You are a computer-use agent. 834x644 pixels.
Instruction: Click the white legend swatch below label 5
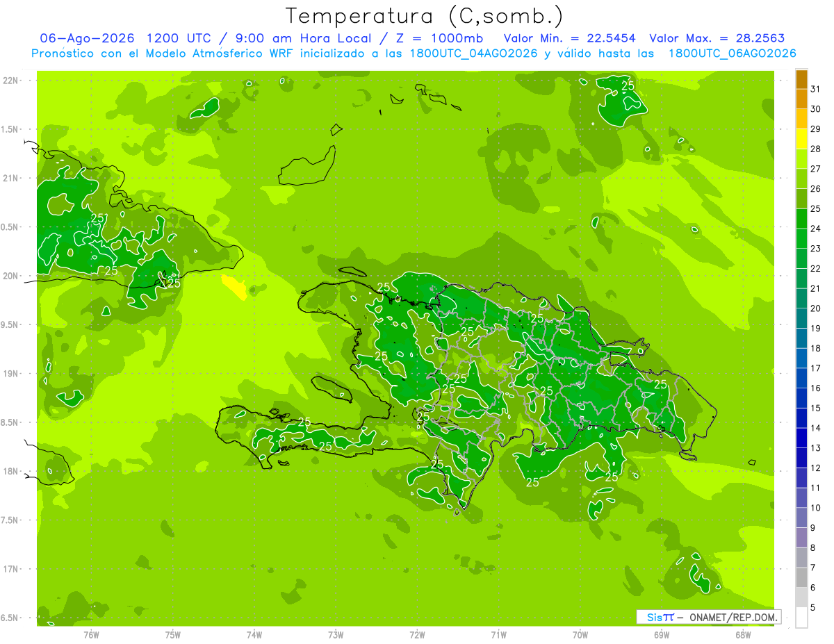(801, 618)
